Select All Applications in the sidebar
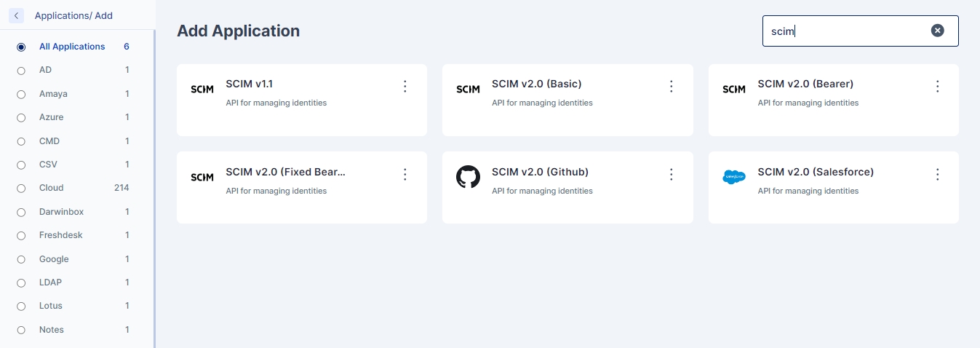Image resolution: width=980 pixels, height=348 pixels. pos(21,47)
